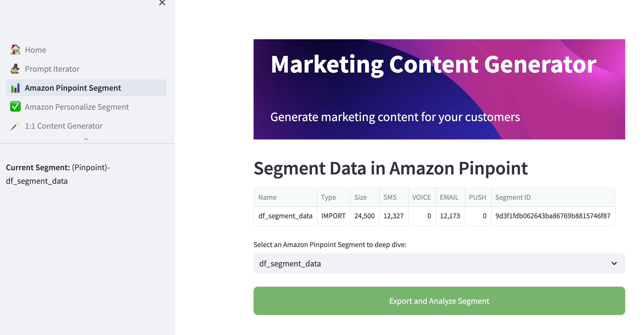Screen dimensions: 644x335
Task: Click the df_segment_data row in the table
Action: click(285, 216)
